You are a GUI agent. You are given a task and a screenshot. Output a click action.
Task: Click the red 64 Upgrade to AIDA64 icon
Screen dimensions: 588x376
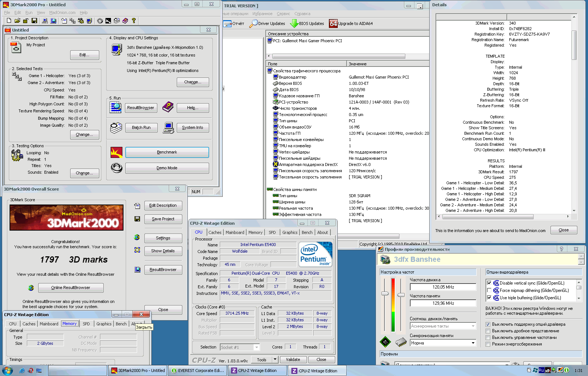[333, 23]
